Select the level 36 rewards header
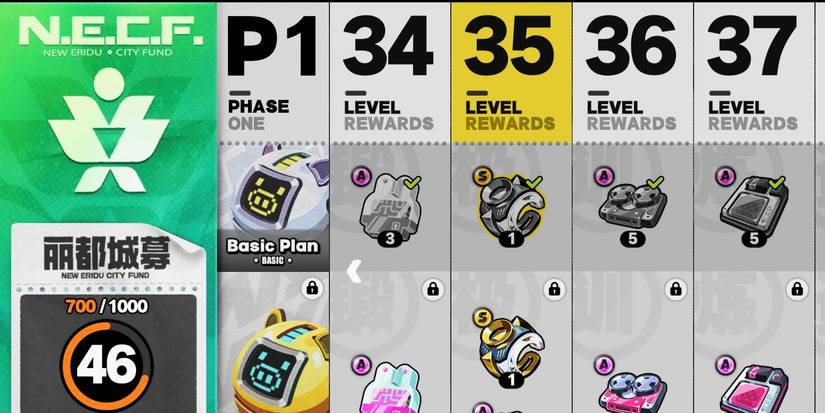825x413 pixels. coord(633,73)
